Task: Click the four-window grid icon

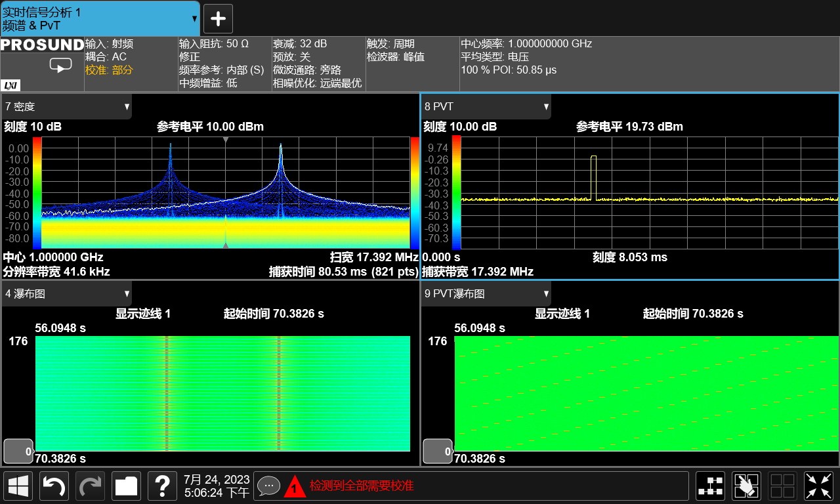Action: point(782,486)
